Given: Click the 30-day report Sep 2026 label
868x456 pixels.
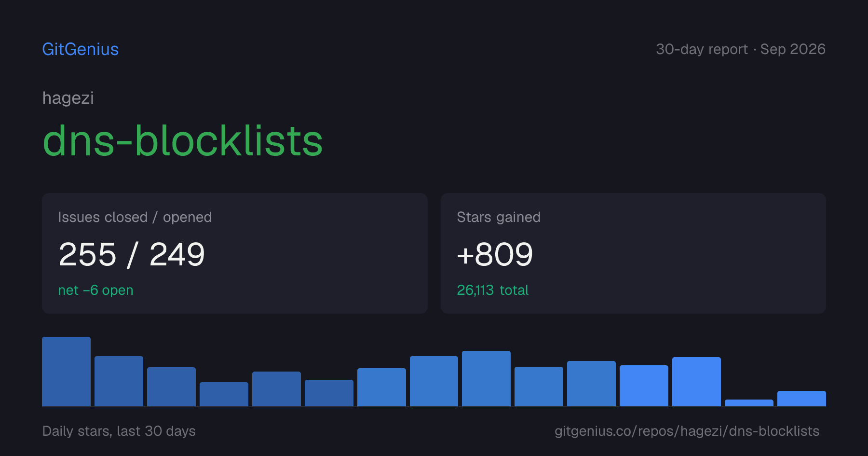Looking at the screenshot, I should (741, 49).
